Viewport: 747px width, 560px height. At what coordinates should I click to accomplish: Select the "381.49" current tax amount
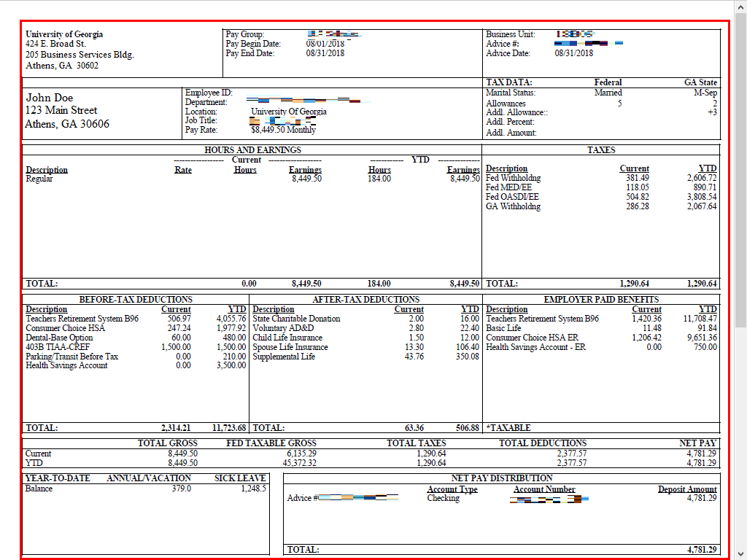[x=638, y=178]
